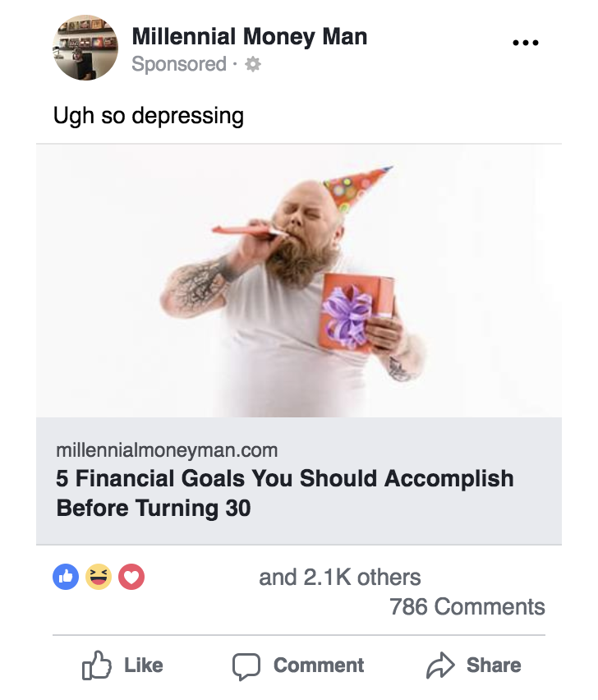Click the millennialmoneyman.com domain text
The image size is (598, 700).
(167, 450)
